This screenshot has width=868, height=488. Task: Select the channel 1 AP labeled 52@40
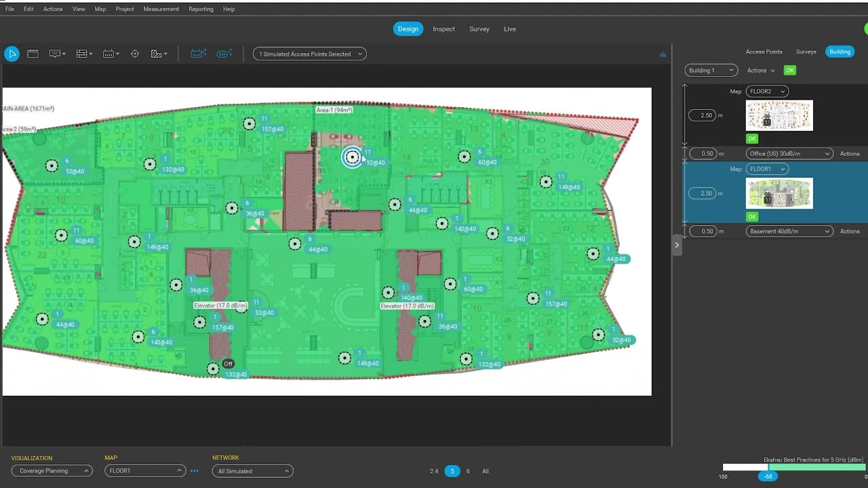(598, 335)
